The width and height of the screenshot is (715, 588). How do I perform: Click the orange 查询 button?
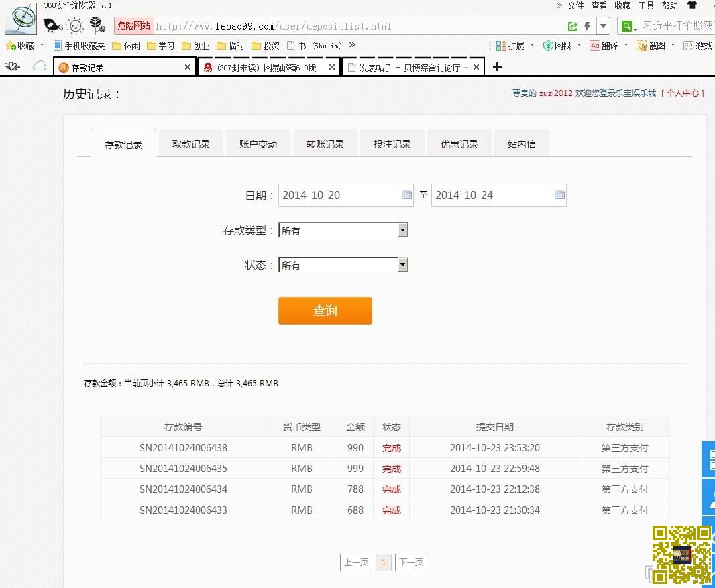pyautogui.click(x=325, y=310)
